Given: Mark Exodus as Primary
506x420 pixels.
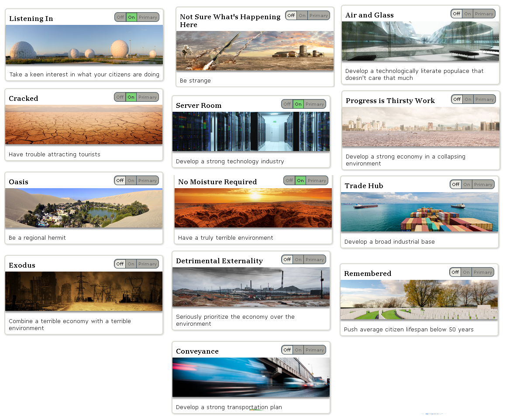Looking at the screenshot, I should tap(148, 264).
